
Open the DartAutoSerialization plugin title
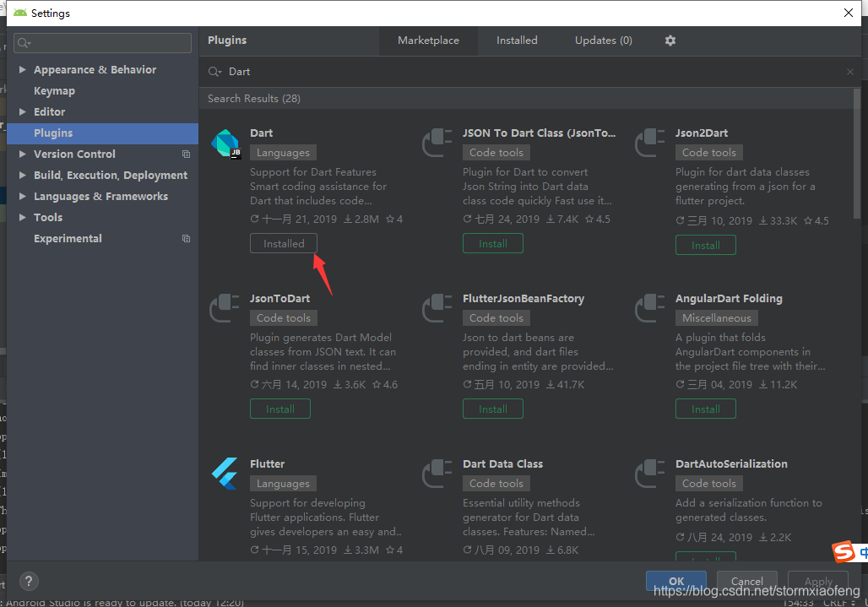click(x=731, y=463)
